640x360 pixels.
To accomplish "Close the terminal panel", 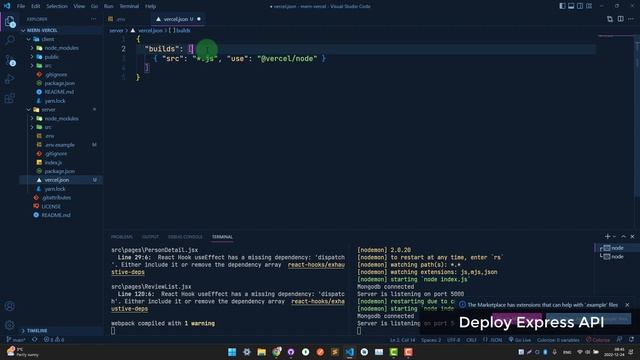I will (632, 237).
